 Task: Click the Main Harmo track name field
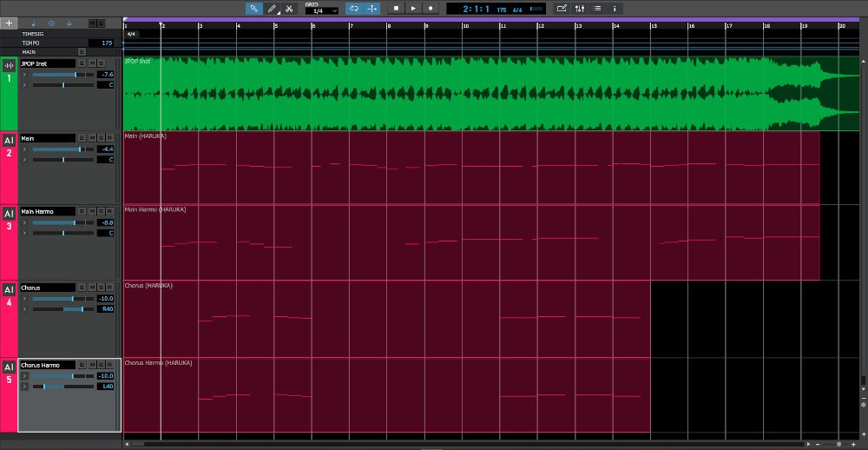[48, 211]
